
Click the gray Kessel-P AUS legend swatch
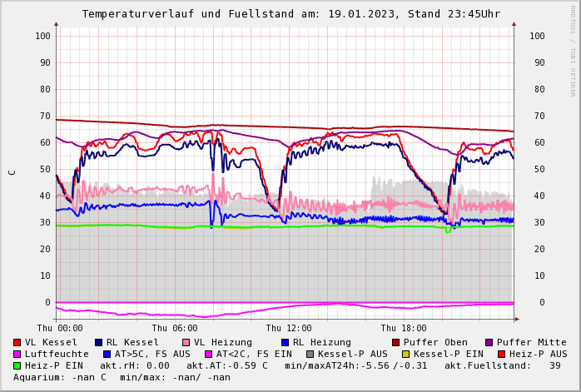tap(310, 355)
